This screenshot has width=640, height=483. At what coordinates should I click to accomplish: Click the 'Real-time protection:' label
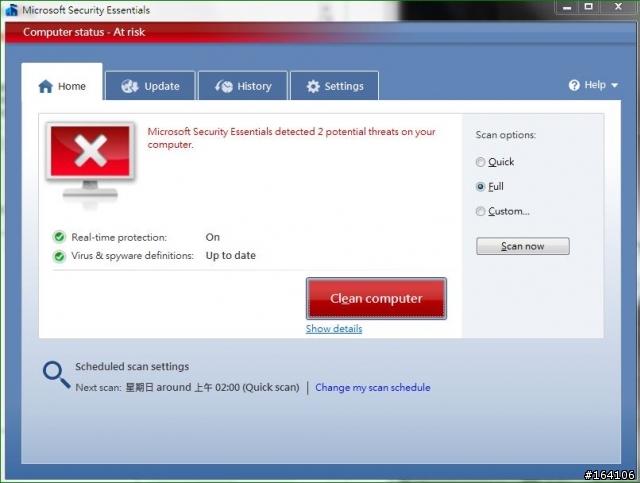coord(119,237)
